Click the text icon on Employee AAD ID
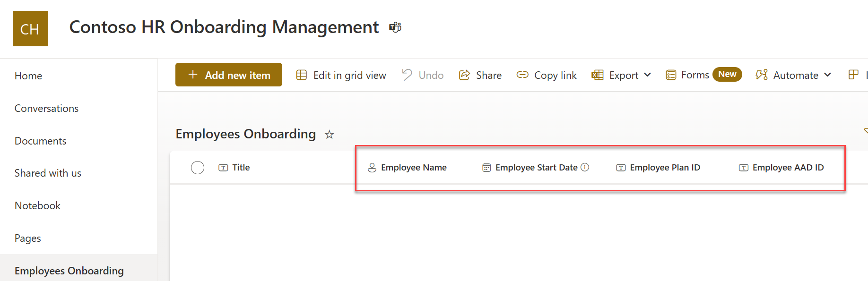Viewport: 868px width, 281px height. (744, 168)
